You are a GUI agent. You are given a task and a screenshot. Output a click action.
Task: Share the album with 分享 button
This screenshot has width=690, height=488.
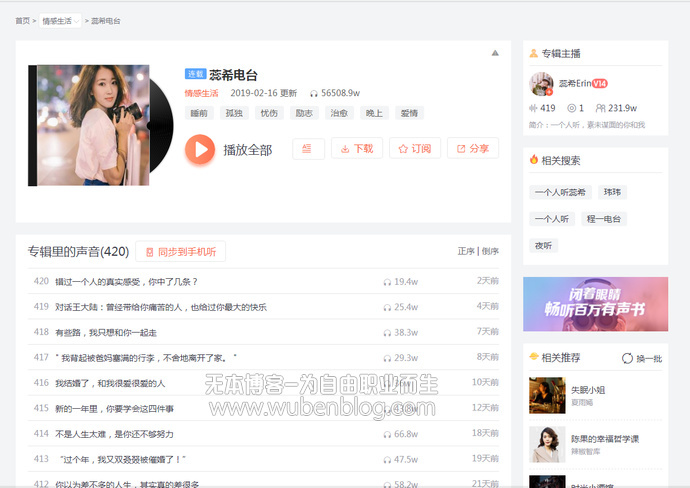click(473, 149)
